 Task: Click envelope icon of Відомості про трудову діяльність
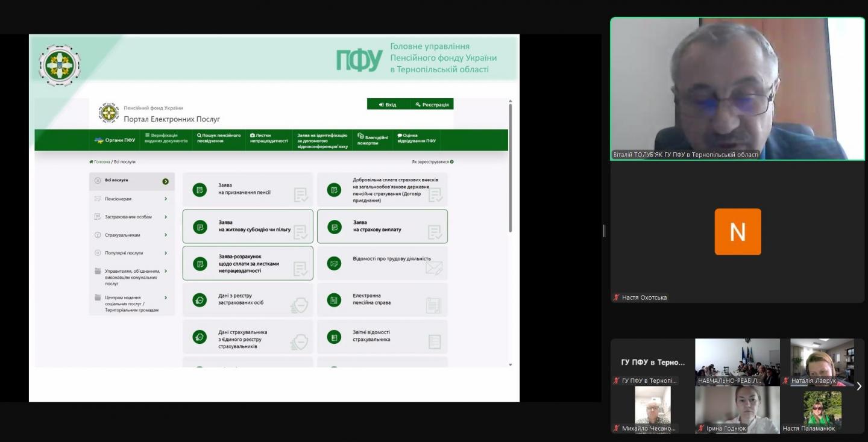(x=334, y=263)
